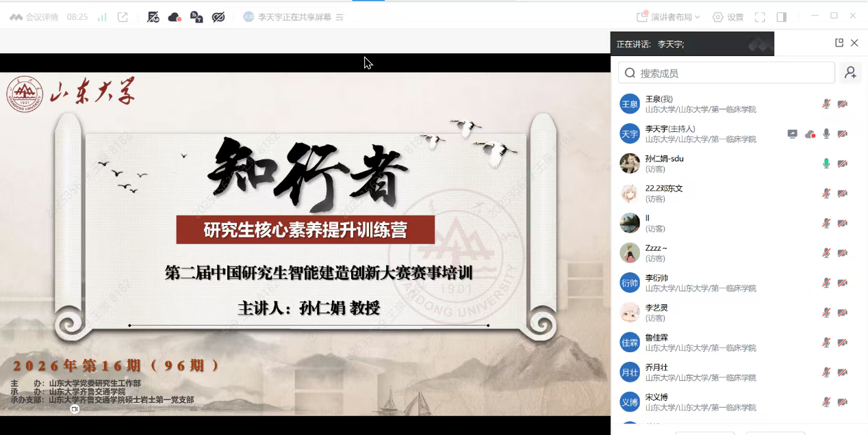
Task: Click 李天宇's cloud recording icon
Action: point(810,134)
